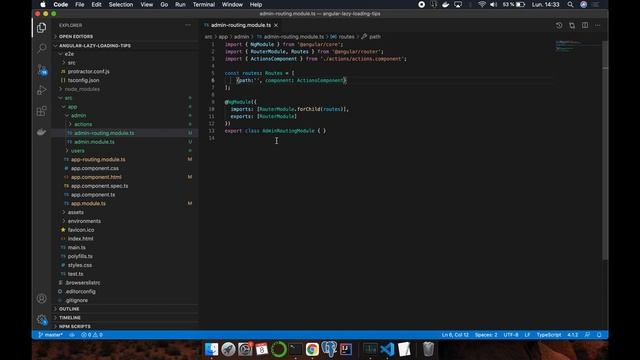This screenshot has height=360, width=640.
Task: Open editor More Actions menu
Action: tap(598, 25)
